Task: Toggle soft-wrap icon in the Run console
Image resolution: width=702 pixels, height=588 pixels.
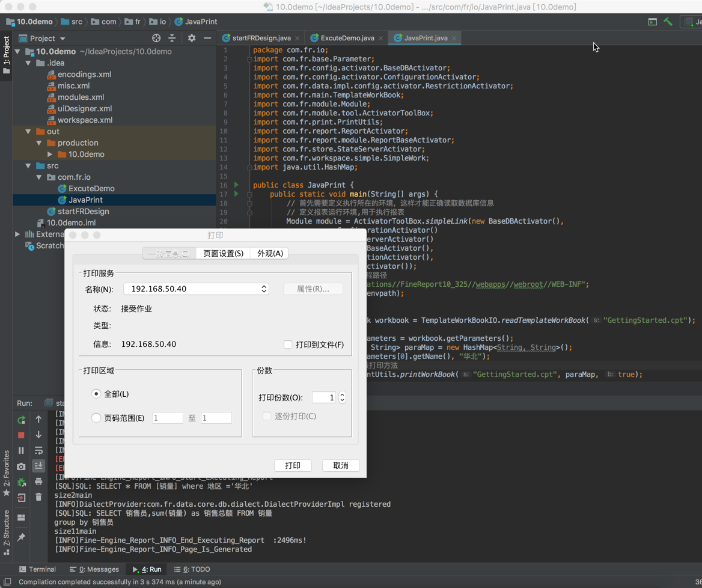Action: click(x=38, y=450)
